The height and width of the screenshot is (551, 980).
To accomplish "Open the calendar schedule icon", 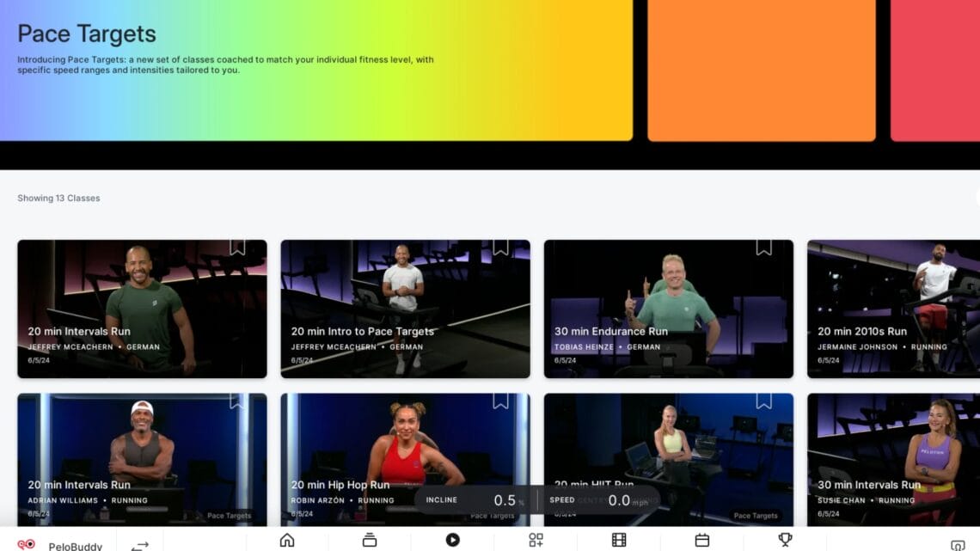I will coord(701,540).
